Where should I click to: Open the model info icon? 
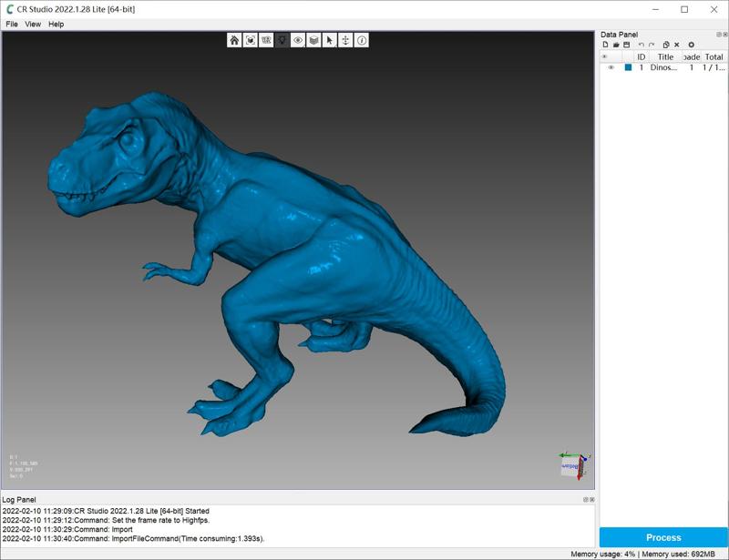pyautogui.click(x=362, y=40)
